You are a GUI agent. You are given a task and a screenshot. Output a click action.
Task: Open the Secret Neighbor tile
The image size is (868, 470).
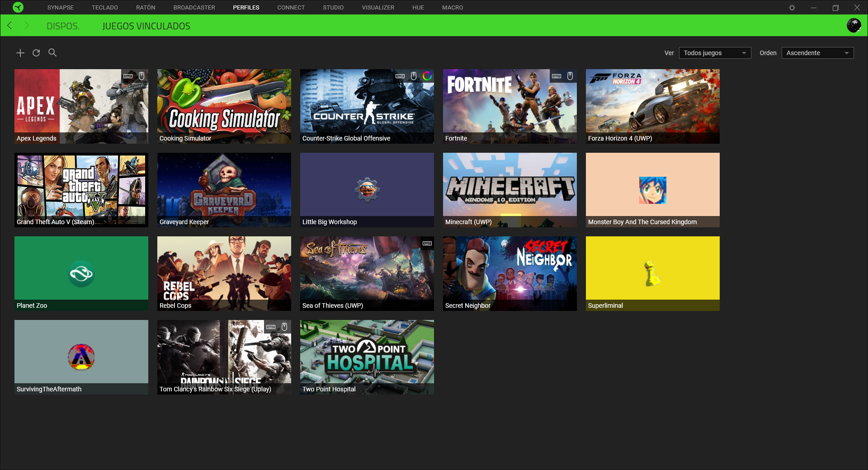click(x=510, y=273)
